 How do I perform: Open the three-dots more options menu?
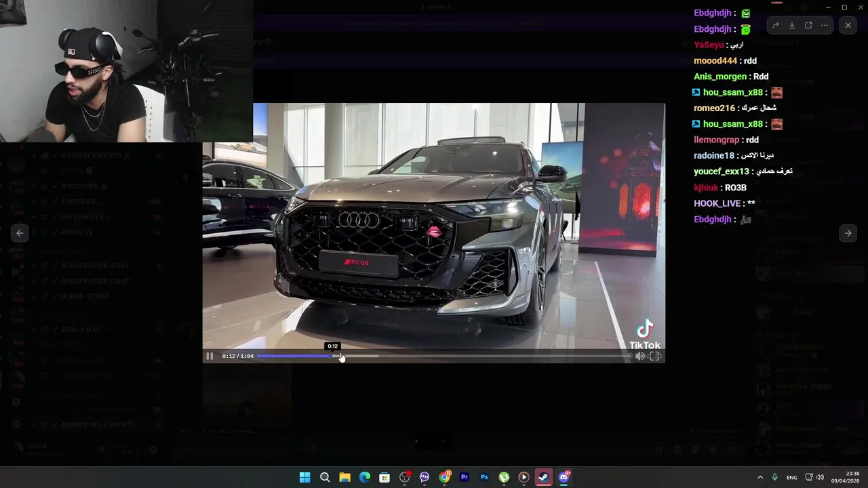coord(825,26)
